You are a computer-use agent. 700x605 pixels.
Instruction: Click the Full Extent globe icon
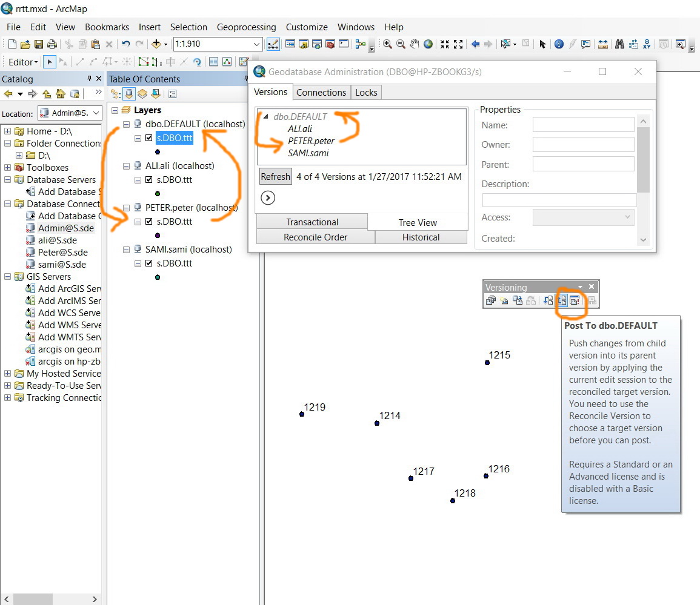pos(428,44)
